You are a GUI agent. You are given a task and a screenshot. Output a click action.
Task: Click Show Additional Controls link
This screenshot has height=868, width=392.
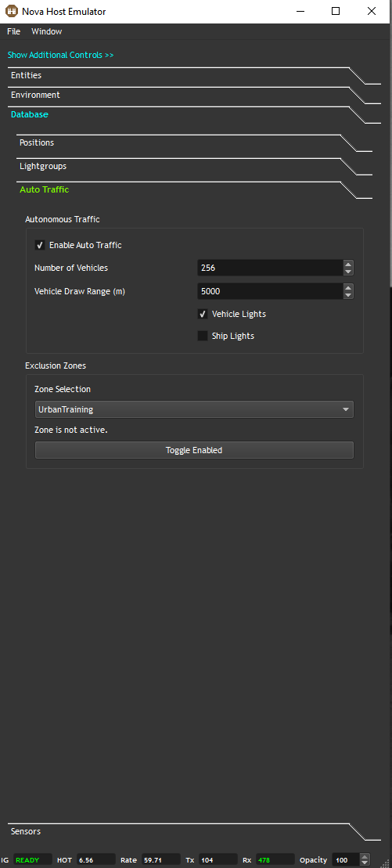pos(60,55)
